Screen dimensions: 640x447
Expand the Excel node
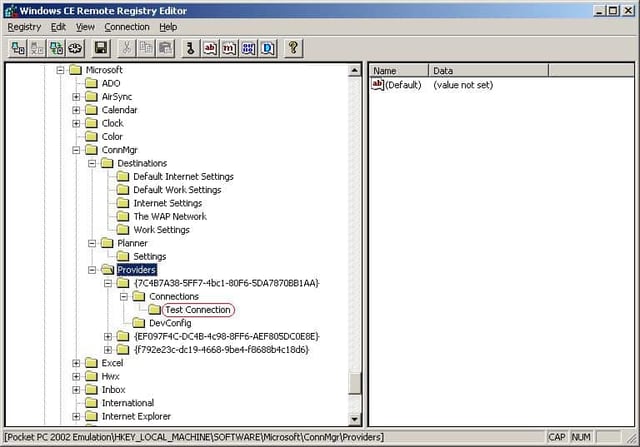[x=76, y=363]
